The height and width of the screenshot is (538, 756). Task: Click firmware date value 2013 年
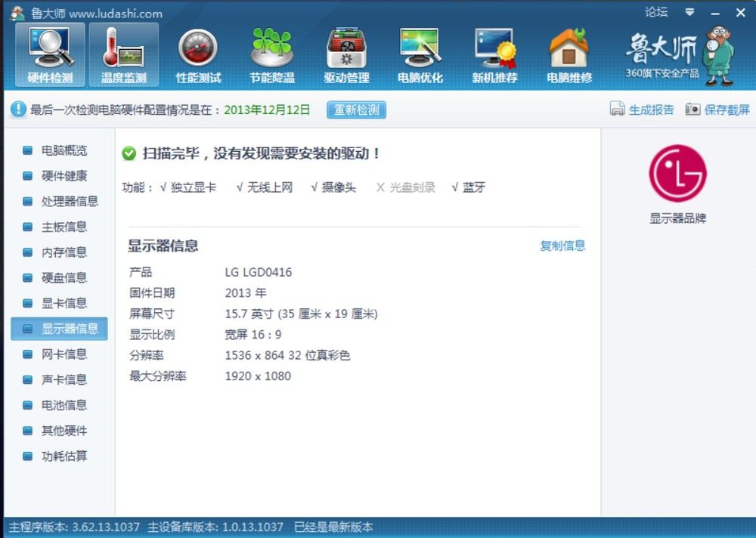tap(246, 293)
